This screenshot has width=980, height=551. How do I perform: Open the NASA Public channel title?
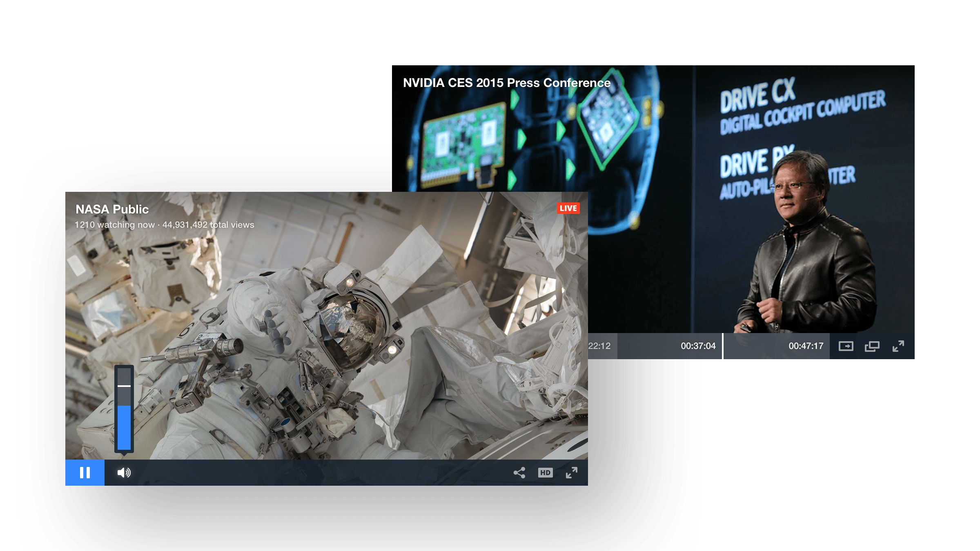tap(112, 209)
